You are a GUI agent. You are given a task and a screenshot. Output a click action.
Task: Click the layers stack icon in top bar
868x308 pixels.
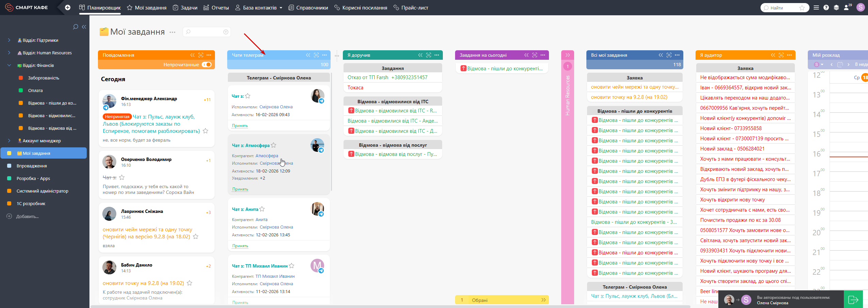[836, 7]
